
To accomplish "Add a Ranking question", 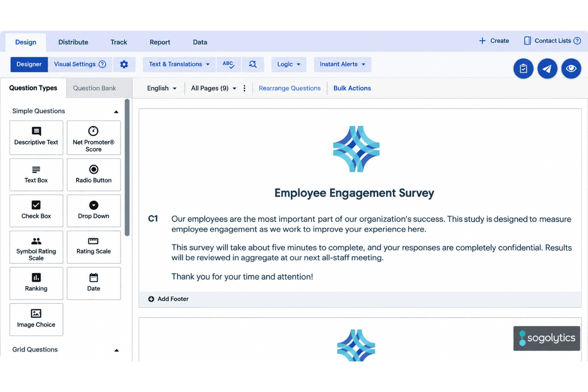I will (36, 283).
